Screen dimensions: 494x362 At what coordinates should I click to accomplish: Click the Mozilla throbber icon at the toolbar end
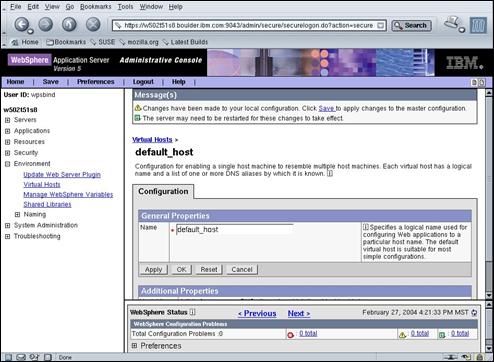478,25
